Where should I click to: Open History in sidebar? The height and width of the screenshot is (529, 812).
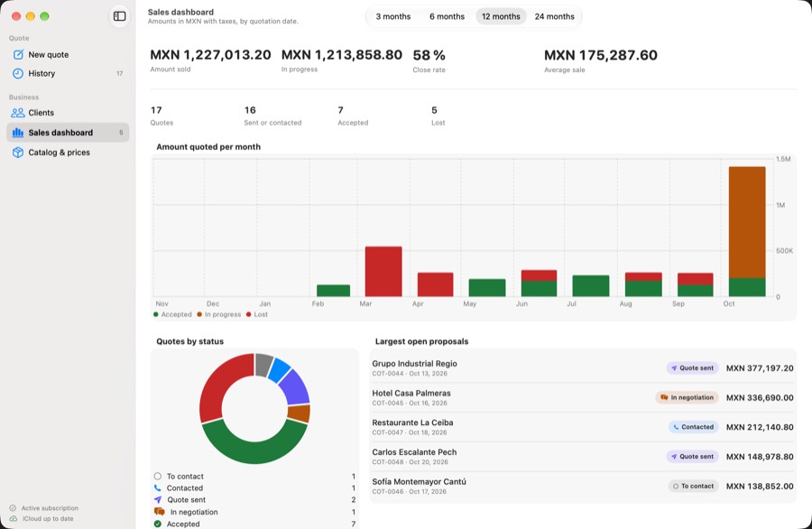coord(68,74)
